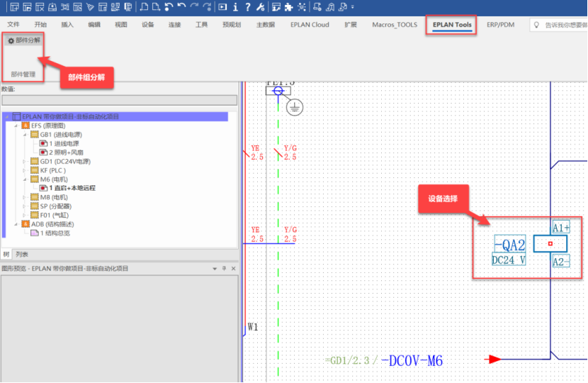588x383 pixels.
Task: Open the 图形预览 panel dropdown arrow
Action: pyautogui.click(x=215, y=269)
